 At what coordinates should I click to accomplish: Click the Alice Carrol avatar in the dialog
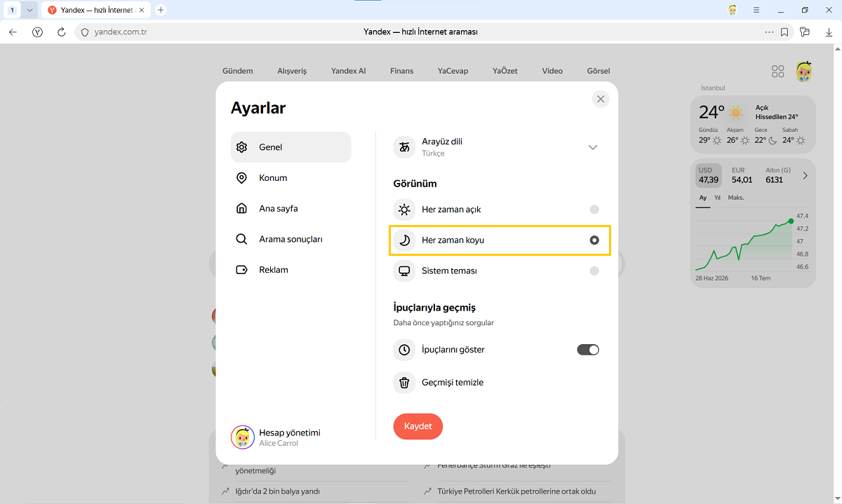click(243, 437)
